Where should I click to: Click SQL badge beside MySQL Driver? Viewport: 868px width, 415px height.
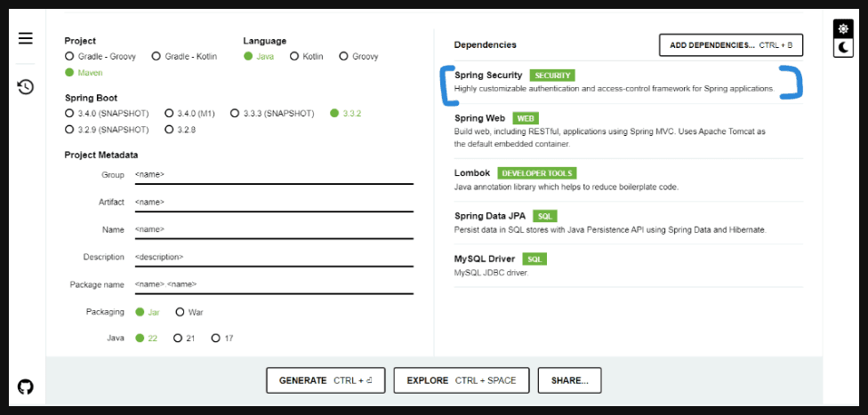(x=534, y=259)
